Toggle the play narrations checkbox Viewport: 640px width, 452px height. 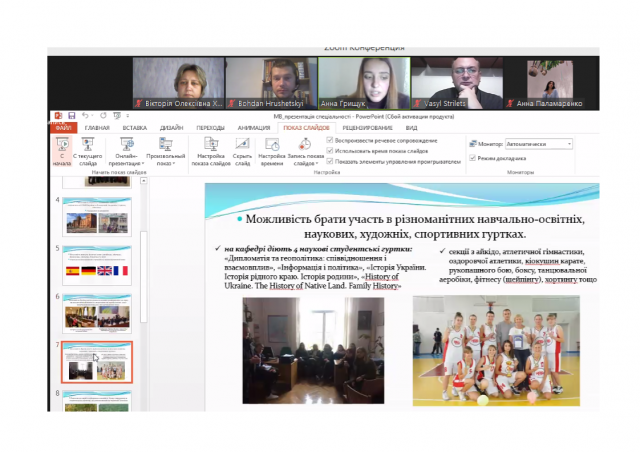click(331, 140)
